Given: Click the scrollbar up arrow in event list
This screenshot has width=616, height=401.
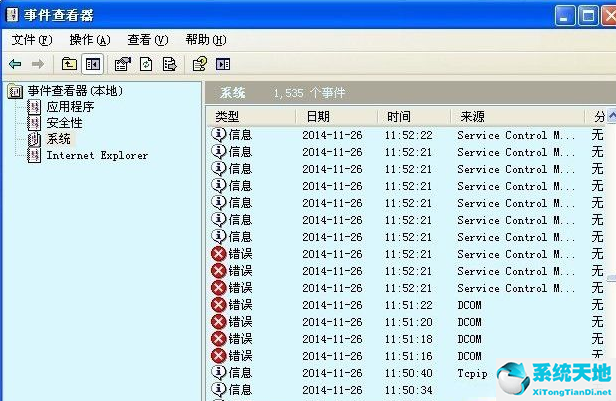Looking at the screenshot, I should click(612, 116).
